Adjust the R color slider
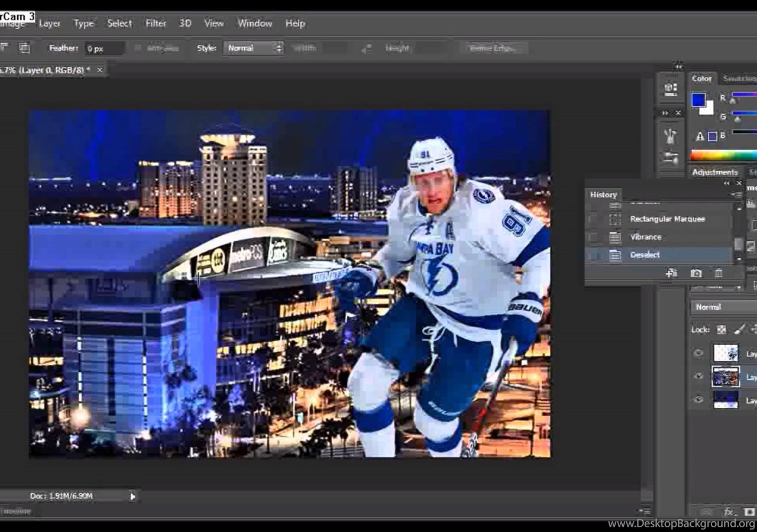The height and width of the screenshot is (532, 757). 744,95
